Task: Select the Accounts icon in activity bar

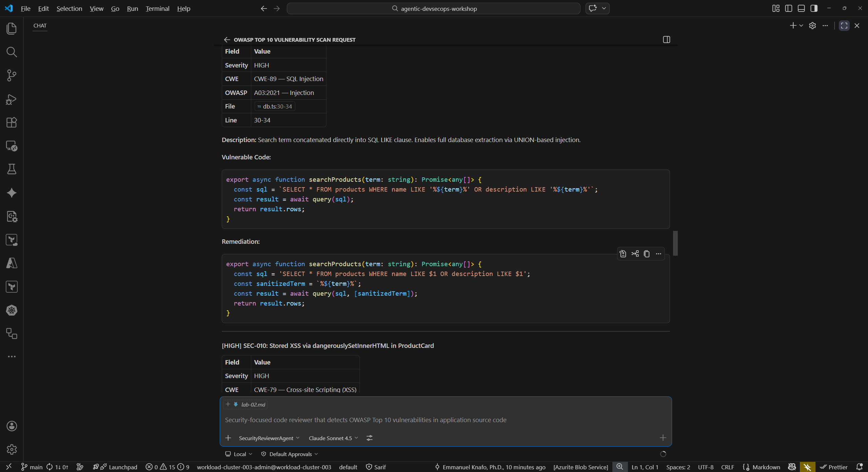Action: [x=12, y=426]
